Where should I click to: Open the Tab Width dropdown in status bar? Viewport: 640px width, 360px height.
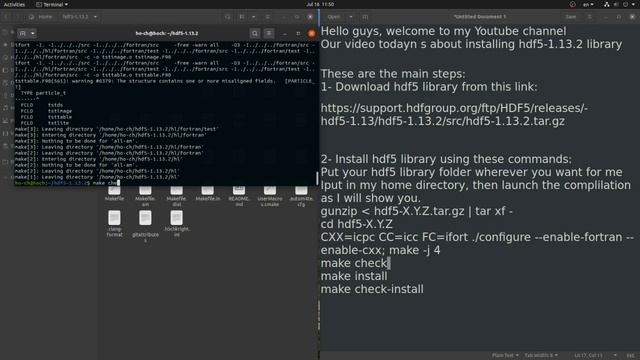point(541,356)
